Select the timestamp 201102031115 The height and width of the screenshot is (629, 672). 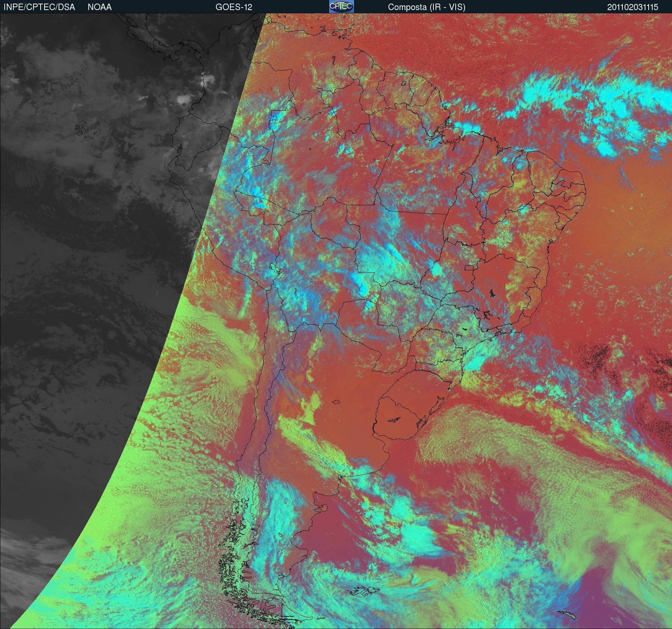(x=633, y=7)
